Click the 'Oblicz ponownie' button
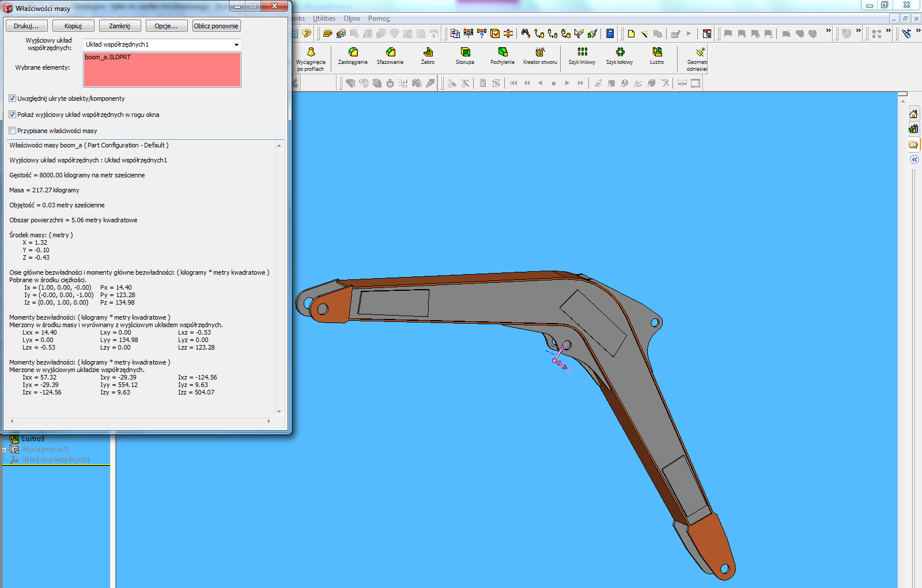The image size is (922, 588). [216, 26]
